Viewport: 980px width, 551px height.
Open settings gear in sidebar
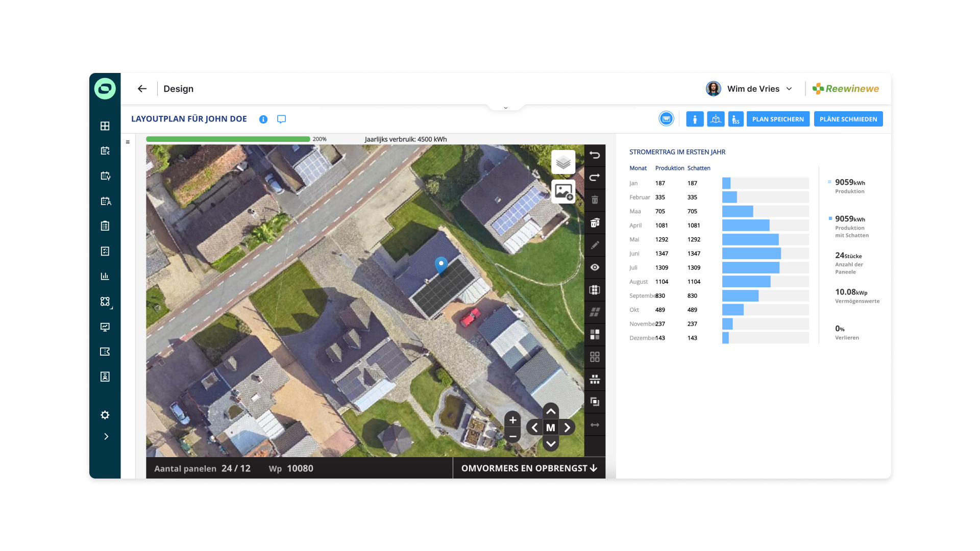tap(105, 415)
